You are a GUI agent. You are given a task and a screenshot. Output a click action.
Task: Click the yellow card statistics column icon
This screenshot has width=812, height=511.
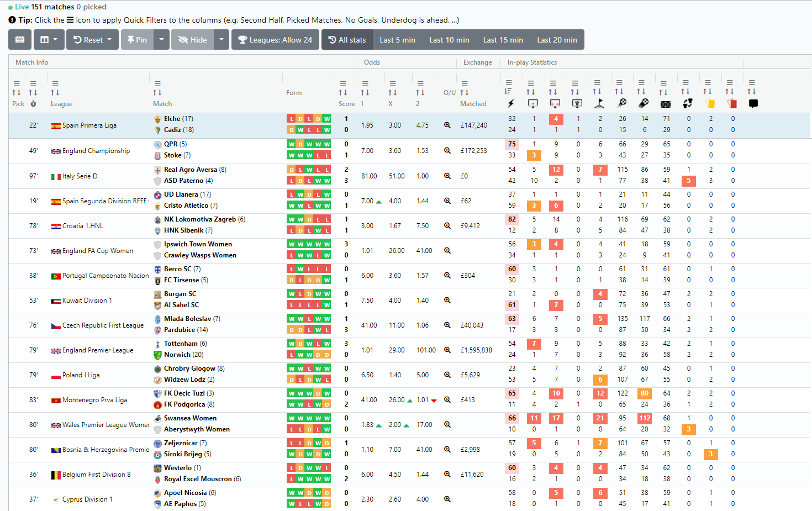[x=709, y=103]
